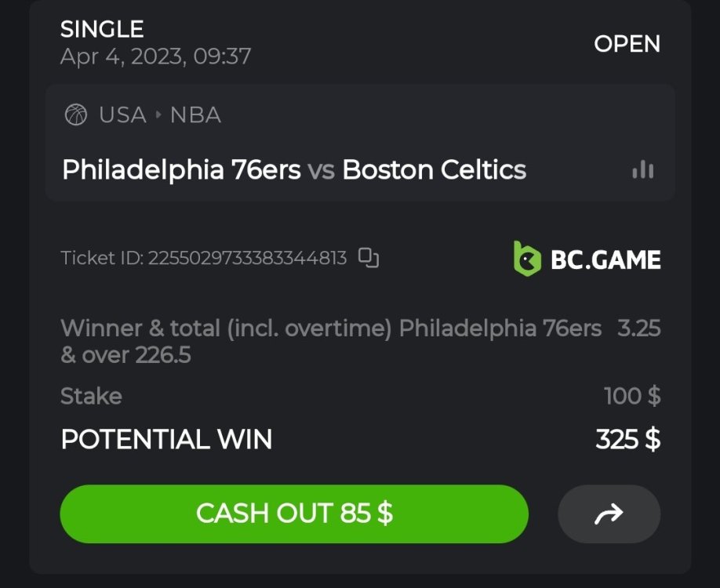
Task: Click the Boston Celtics team name
Action: pyautogui.click(x=435, y=169)
